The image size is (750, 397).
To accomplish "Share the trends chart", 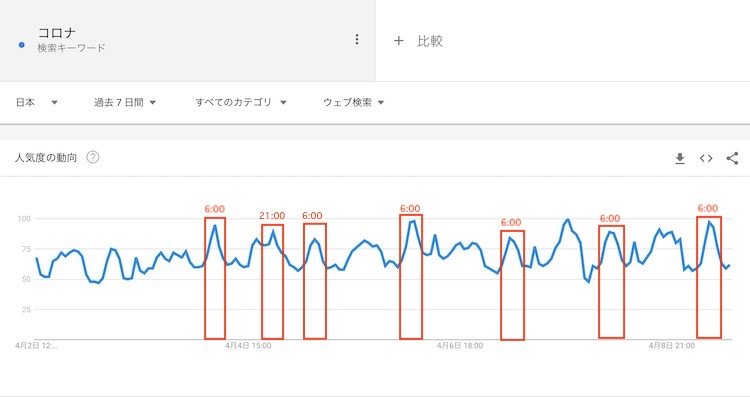I will (x=732, y=158).
